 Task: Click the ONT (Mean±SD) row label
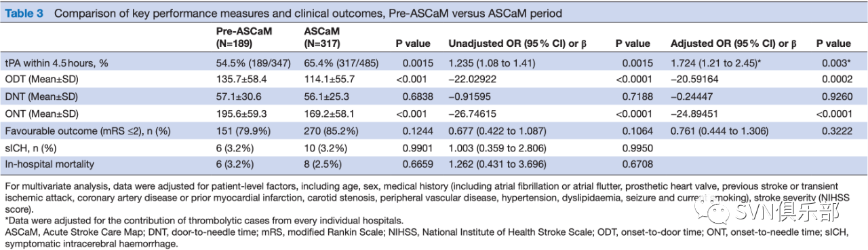[x=41, y=113]
